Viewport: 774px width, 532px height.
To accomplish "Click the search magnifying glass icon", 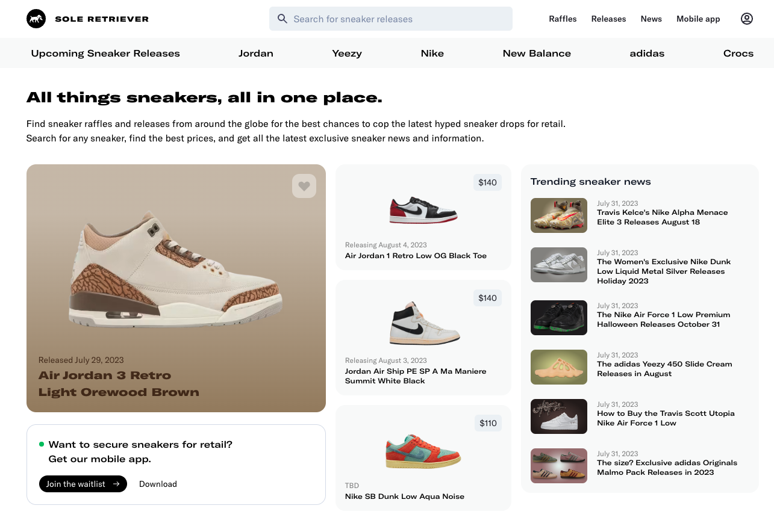I will click(x=282, y=19).
